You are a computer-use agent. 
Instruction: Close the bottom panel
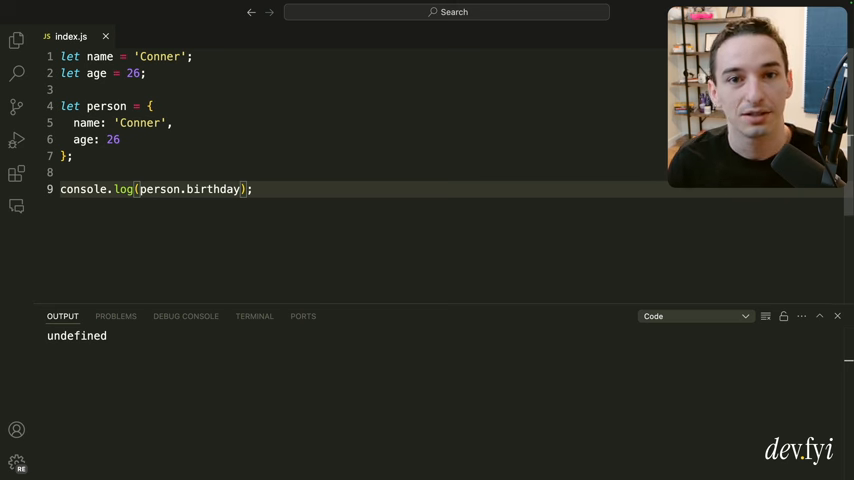click(838, 316)
